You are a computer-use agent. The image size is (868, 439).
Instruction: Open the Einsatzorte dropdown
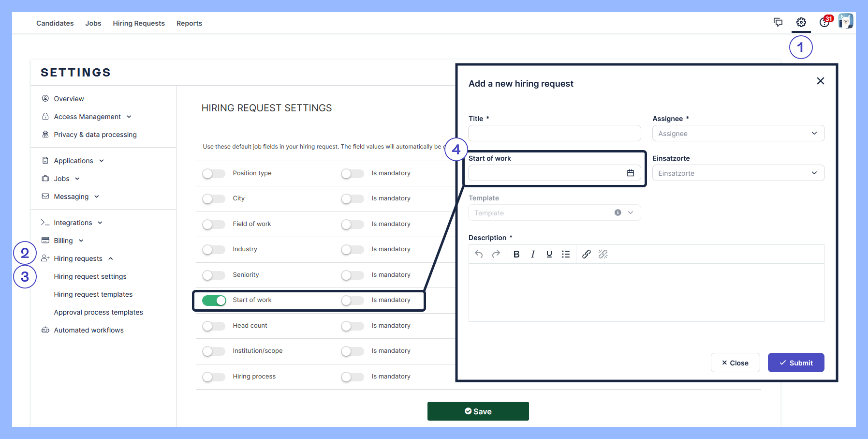click(738, 173)
